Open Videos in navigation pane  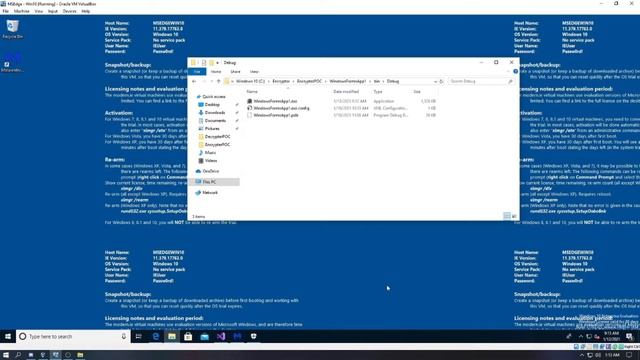pyautogui.click(x=211, y=161)
